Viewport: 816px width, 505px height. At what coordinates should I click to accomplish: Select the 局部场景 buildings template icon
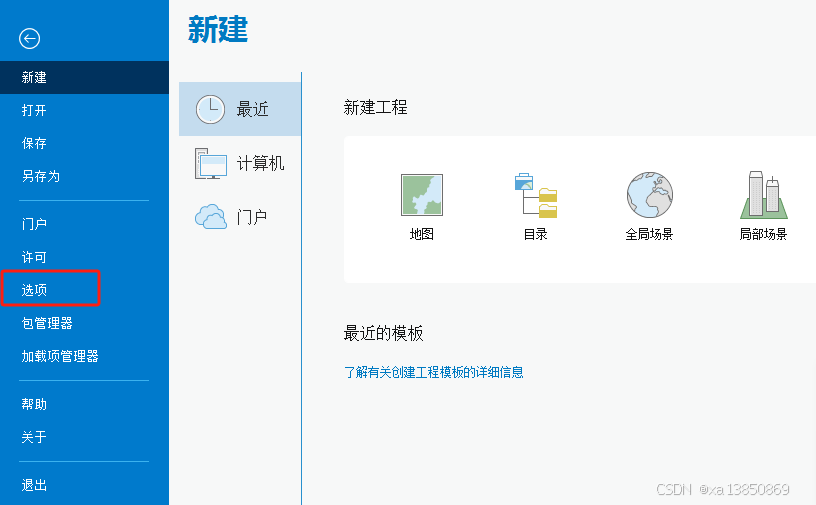(x=764, y=195)
